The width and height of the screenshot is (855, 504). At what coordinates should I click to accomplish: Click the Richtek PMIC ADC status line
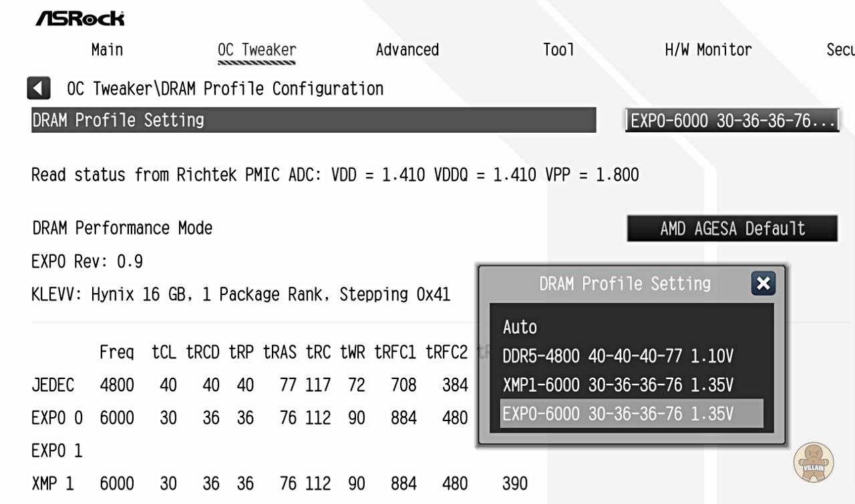tap(335, 175)
